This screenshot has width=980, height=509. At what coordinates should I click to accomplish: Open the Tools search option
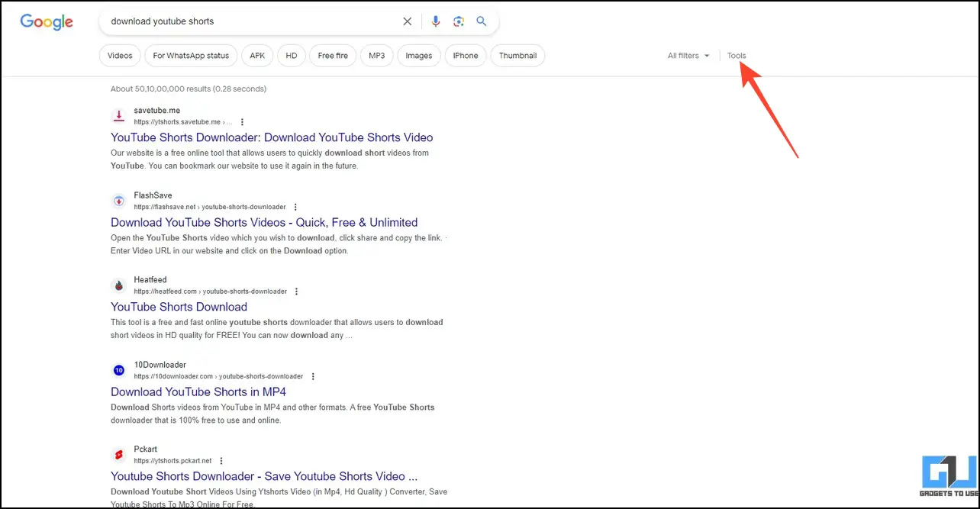pos(737,56)
